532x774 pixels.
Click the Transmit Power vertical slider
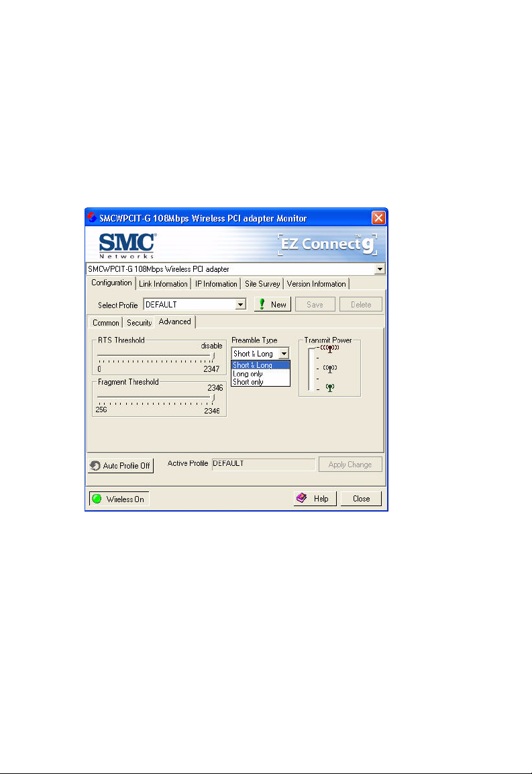[x=311, y=369]
